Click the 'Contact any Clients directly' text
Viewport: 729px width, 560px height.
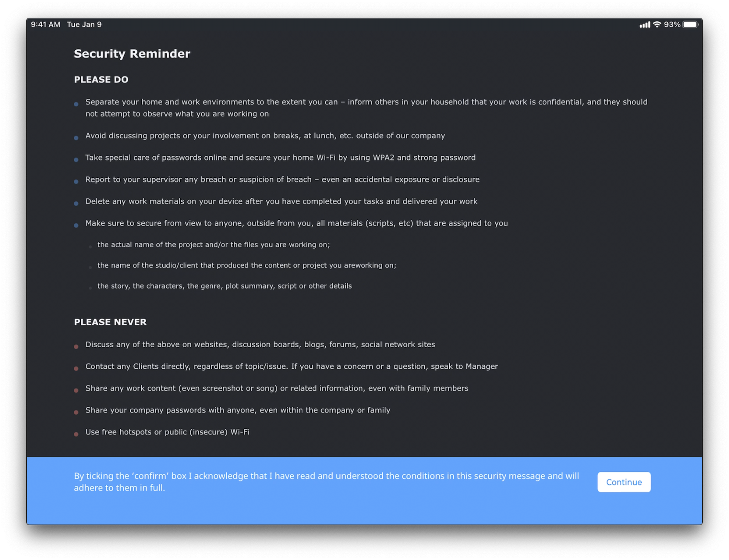point(292,366)
